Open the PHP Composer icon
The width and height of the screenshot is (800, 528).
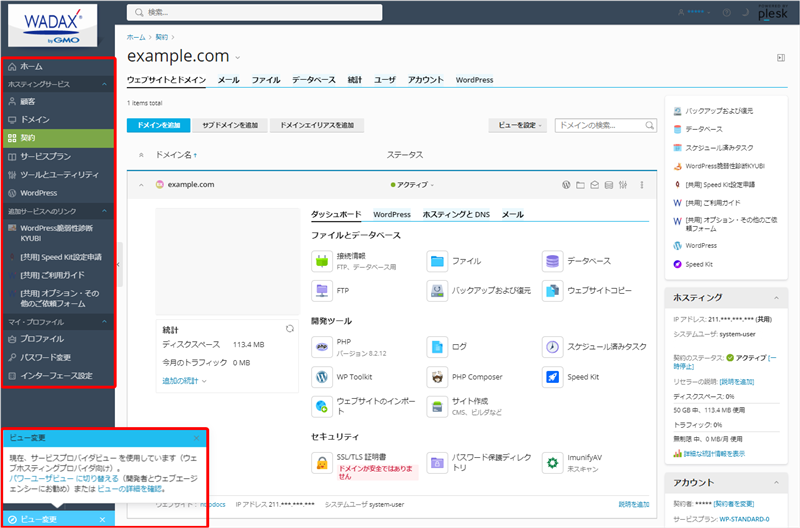coord(437,377)
